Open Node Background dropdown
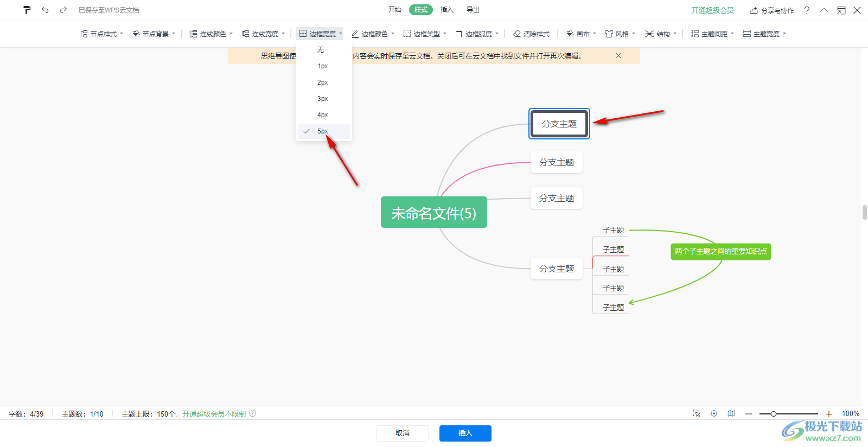Viewport: 868px width, 447px height. coord(154,34)
